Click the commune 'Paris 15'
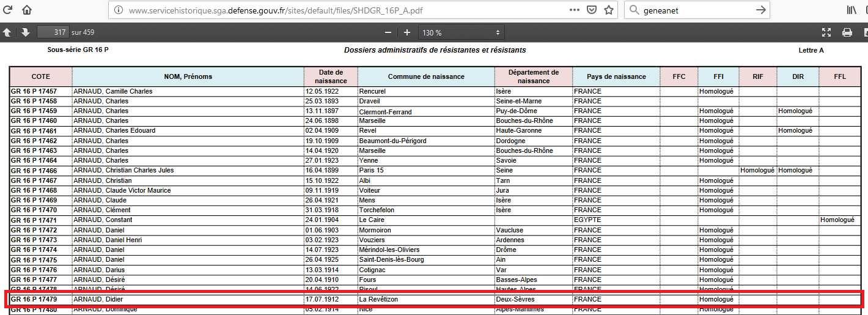Image resolution: width=868 pixels, height=315 pixels. 372,170
